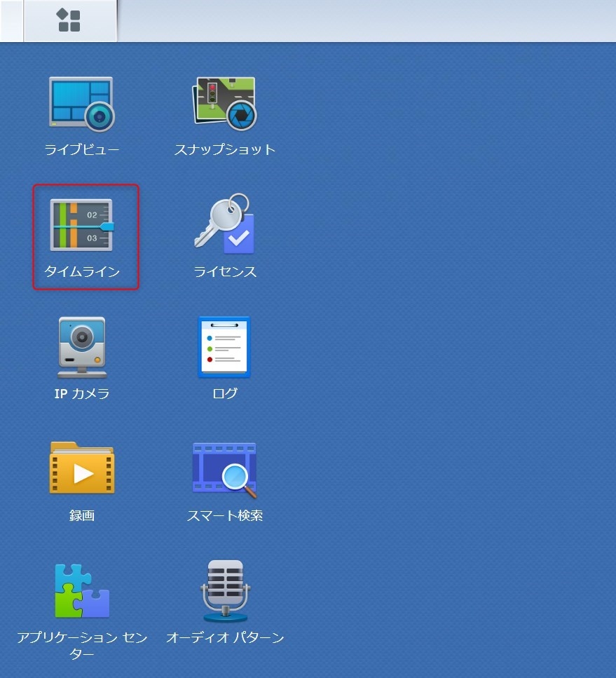This screenshot has height=678, width=616.
Task: Open the IP カメラ camera icon
Action: (82, 347)
